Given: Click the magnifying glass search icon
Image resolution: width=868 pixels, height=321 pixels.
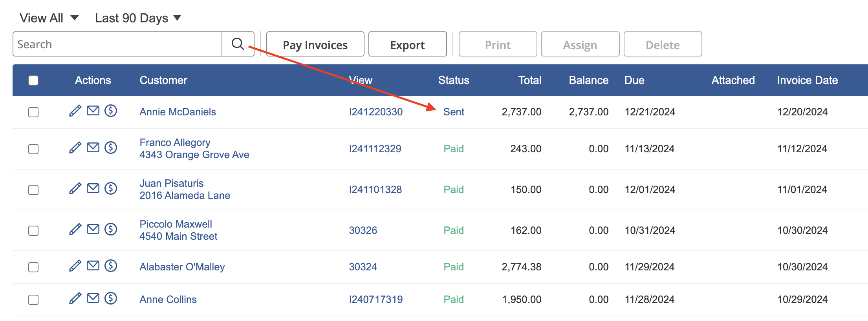Looking at the screenshot, I should [238, 44].
